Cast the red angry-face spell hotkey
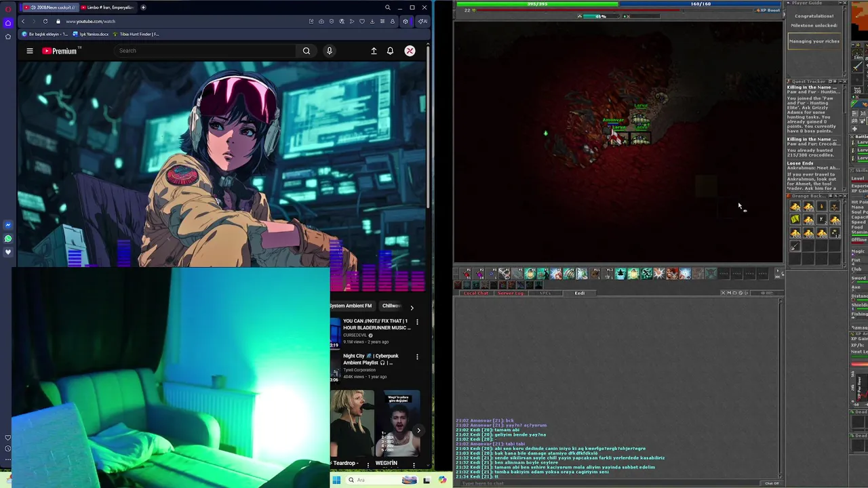This screenshot has height=488, width=868. pyautogui.click(x=672, y=274)
